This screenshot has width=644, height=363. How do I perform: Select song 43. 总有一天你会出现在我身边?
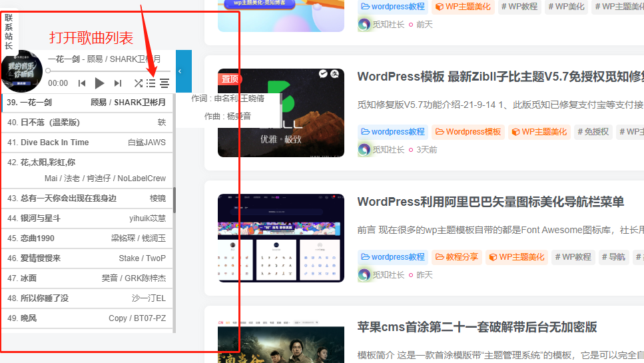click(87, 198)
